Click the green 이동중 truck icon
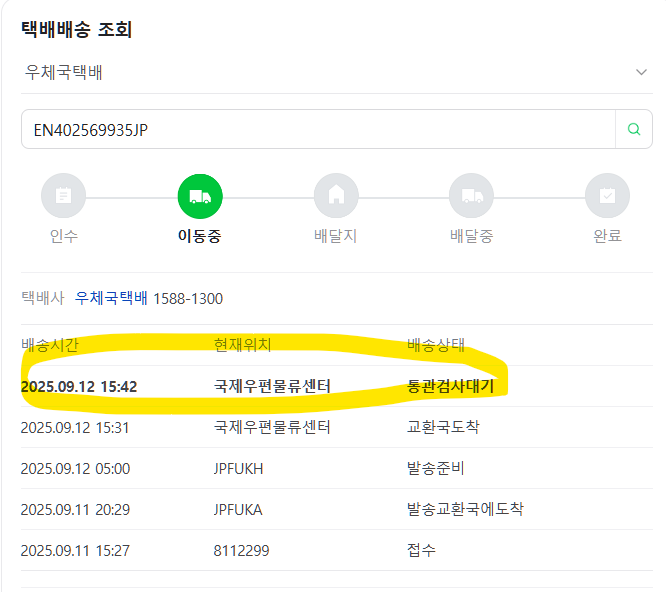The height and width of the screenshot is (592, 666). pyautogui.click(x=200, y=196)
